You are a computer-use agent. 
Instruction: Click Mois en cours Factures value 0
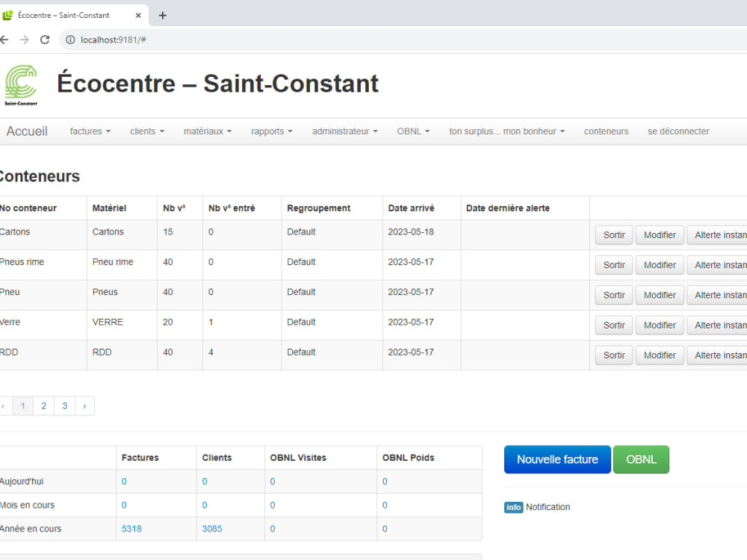[124, 505]
